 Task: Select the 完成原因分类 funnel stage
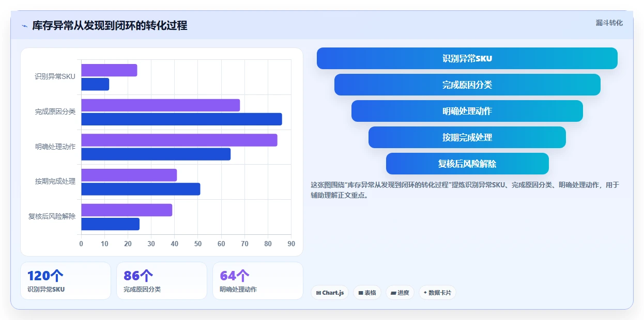coord(467,85)
